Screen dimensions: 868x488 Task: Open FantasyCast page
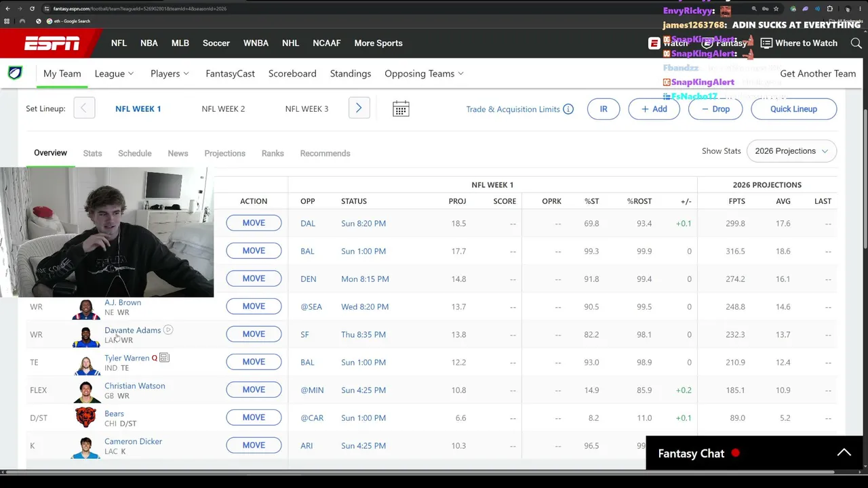coord(230,73)
